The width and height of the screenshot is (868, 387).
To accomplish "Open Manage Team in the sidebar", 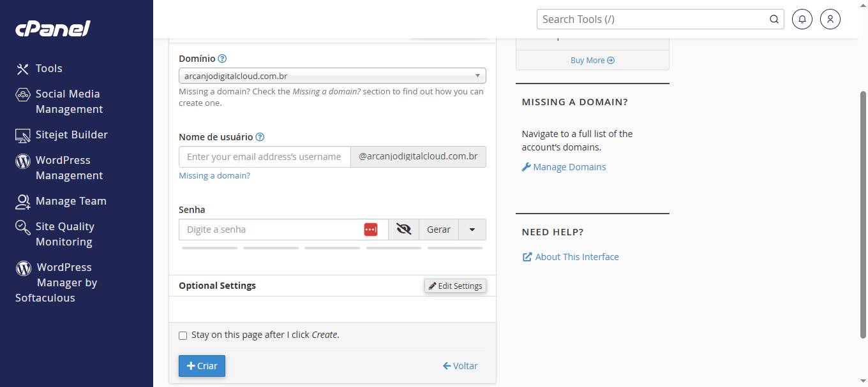I will point(70,201).
